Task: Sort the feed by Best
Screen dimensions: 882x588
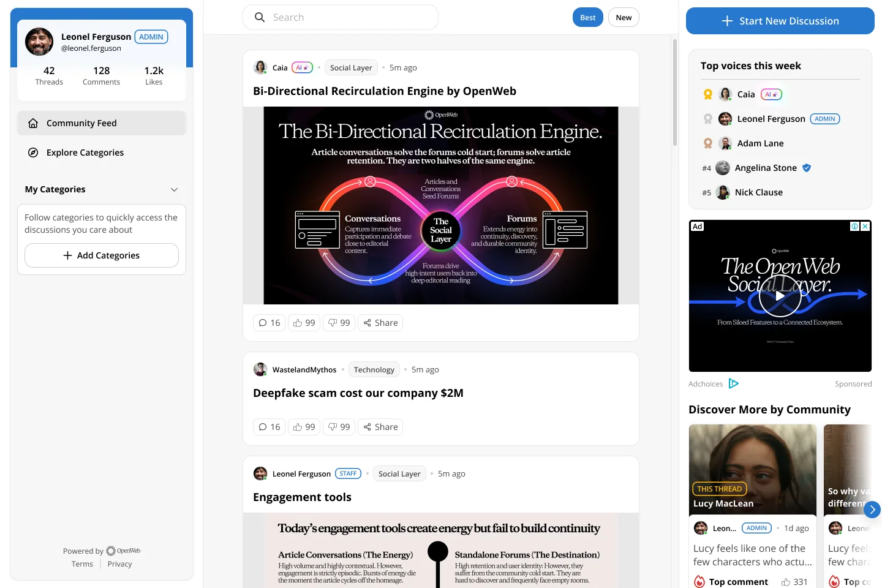Action: [x=588, y=17]
